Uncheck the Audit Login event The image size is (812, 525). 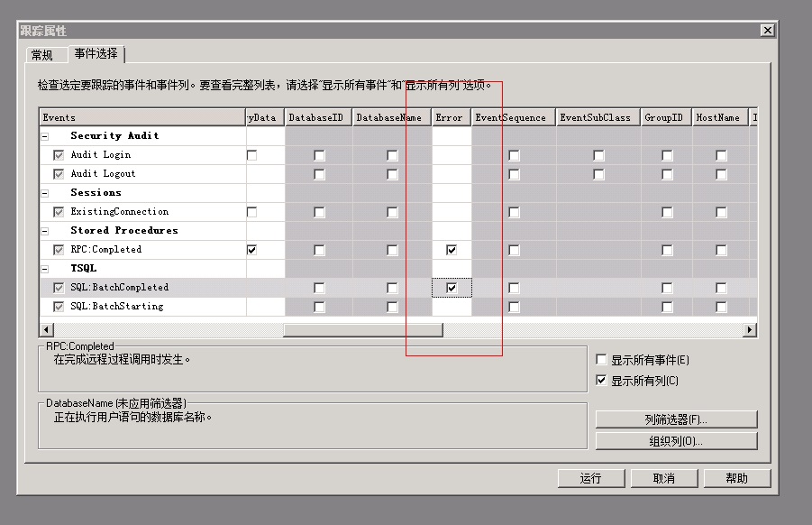click(x=58, y=154)
